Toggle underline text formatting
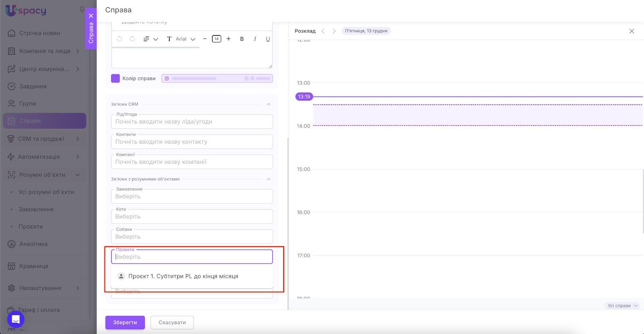This screenshot has height=334, width=644. pyautogui.click(x=268, y=39)
